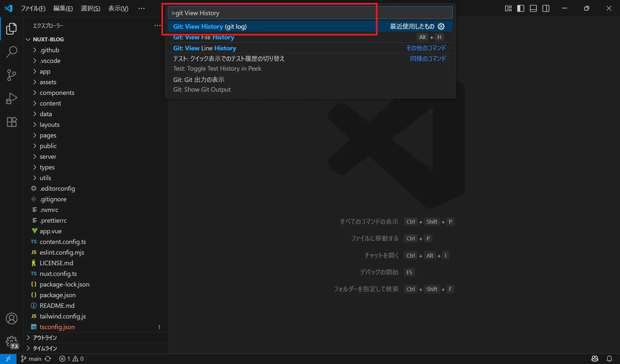Click the remote window indicator in status bar
620x364 pixels.
point(8,359)
